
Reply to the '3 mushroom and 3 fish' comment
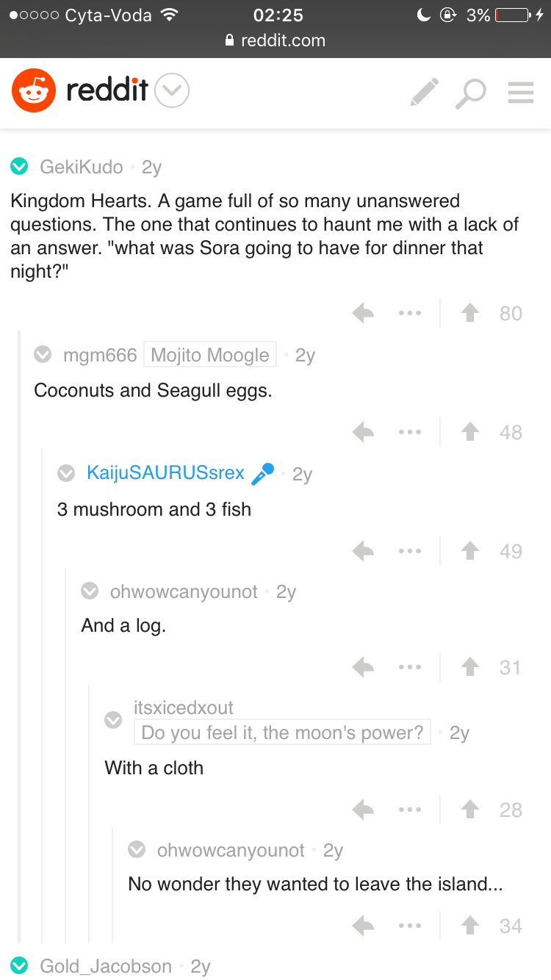pyautogui.click(x=363, y=552)
